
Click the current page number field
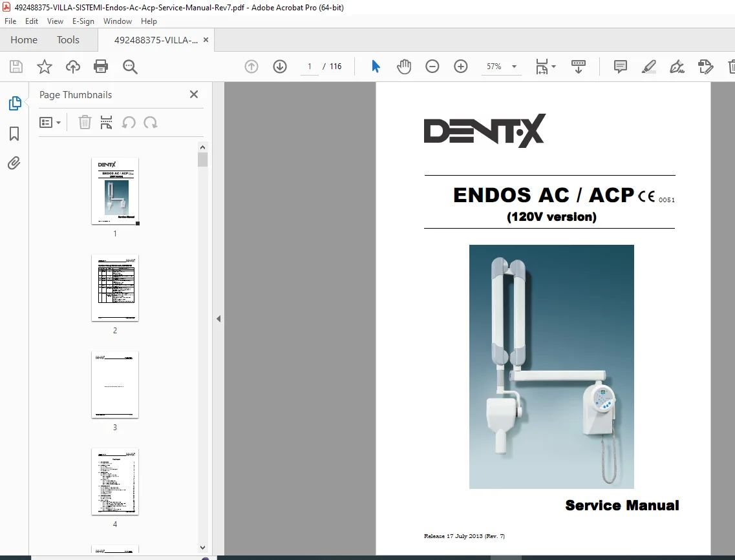310,67
